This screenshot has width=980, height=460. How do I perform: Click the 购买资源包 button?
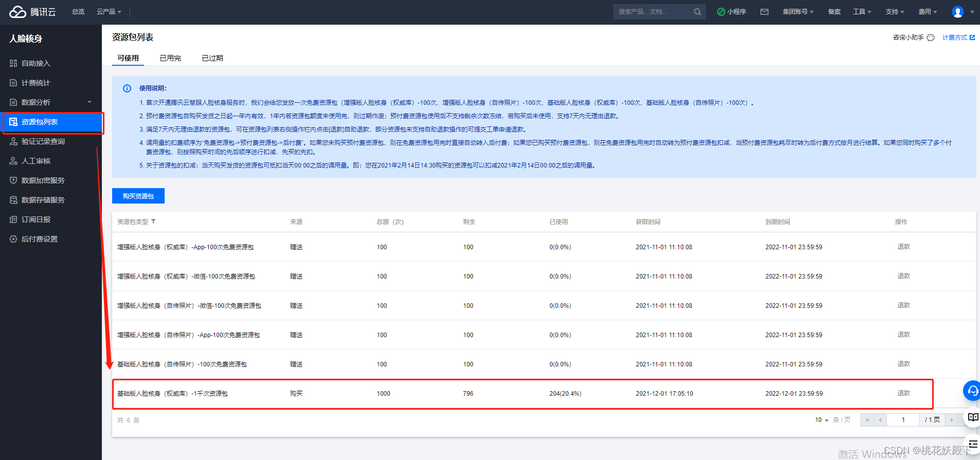[x=138, y=196]
